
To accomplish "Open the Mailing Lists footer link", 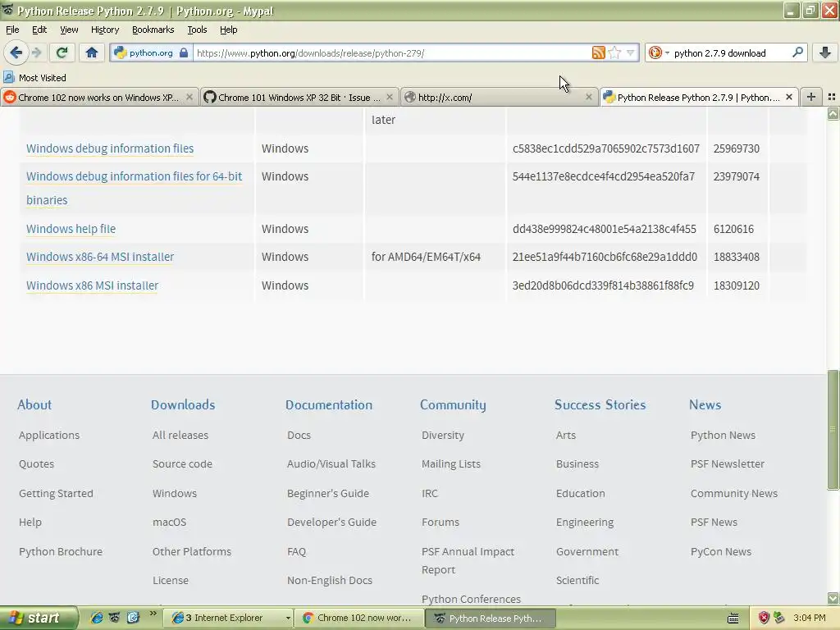I will [451, 464].
